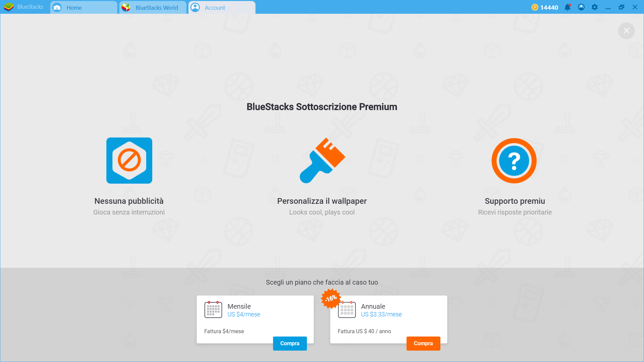The width and height of the screenshot is (644, 362).
Task: Click the settings gear icon
Action: click(594, 7)
